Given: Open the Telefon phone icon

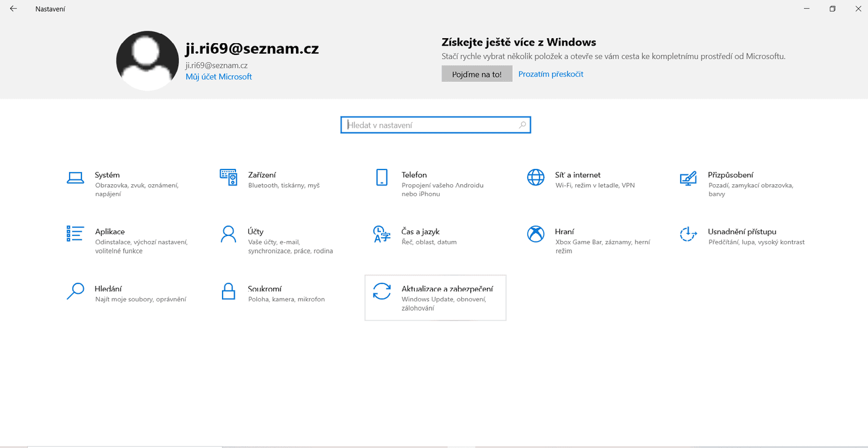Looking at the screenshot, I should [382, 177].
